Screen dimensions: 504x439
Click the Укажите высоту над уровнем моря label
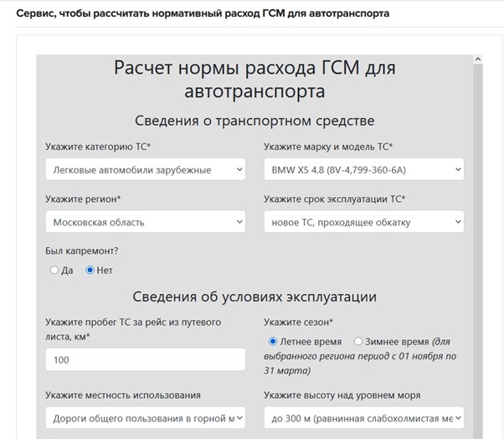(342, 395)
